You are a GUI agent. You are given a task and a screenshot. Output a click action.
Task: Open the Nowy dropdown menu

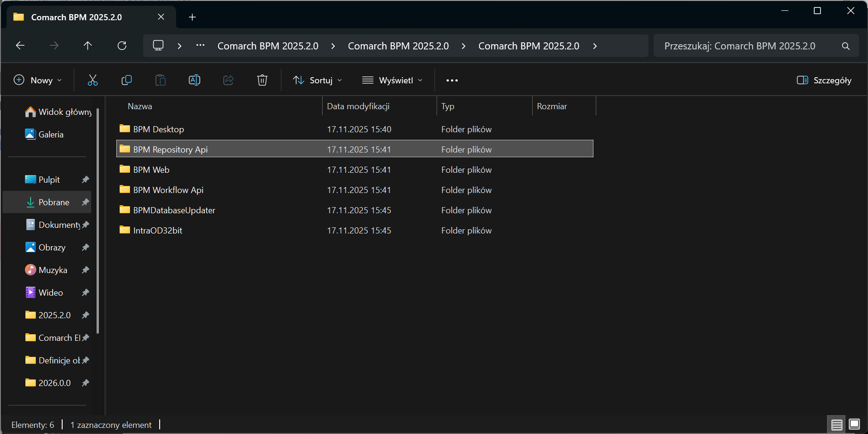click(38, 80)
